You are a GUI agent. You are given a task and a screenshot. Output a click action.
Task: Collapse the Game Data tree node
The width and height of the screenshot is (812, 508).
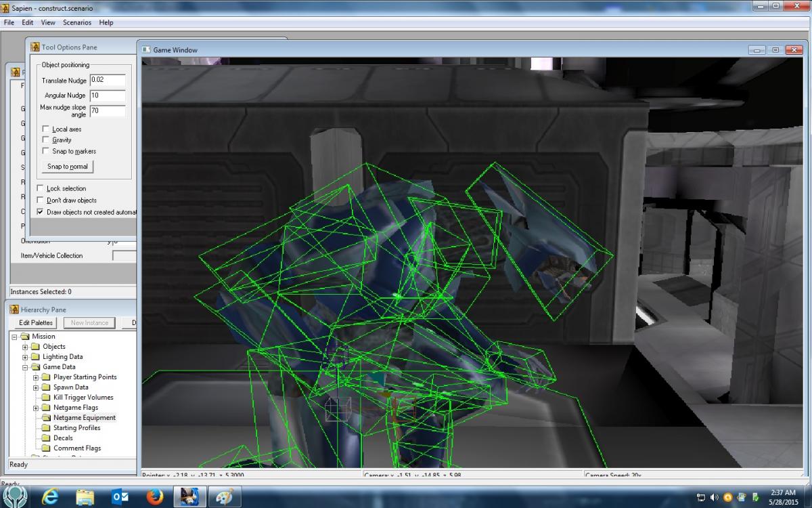[x=26, y=367]
